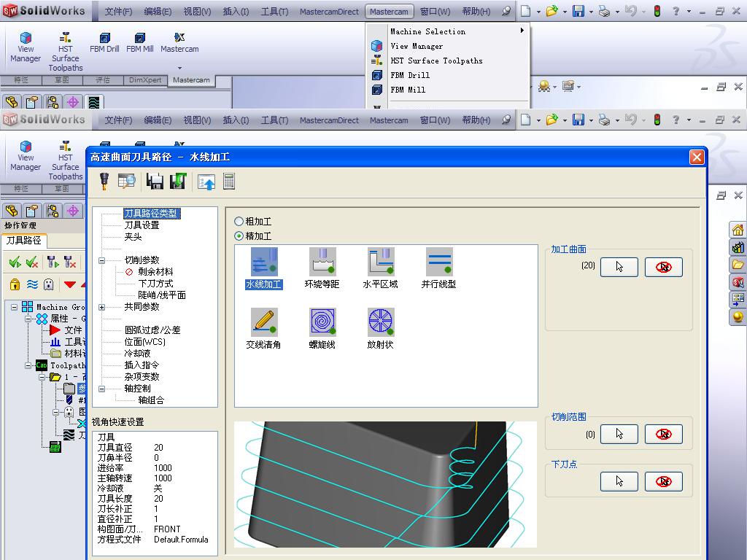
Task: Open the yellow folder File Explorer task pane icon
Action: pos(738,265)
